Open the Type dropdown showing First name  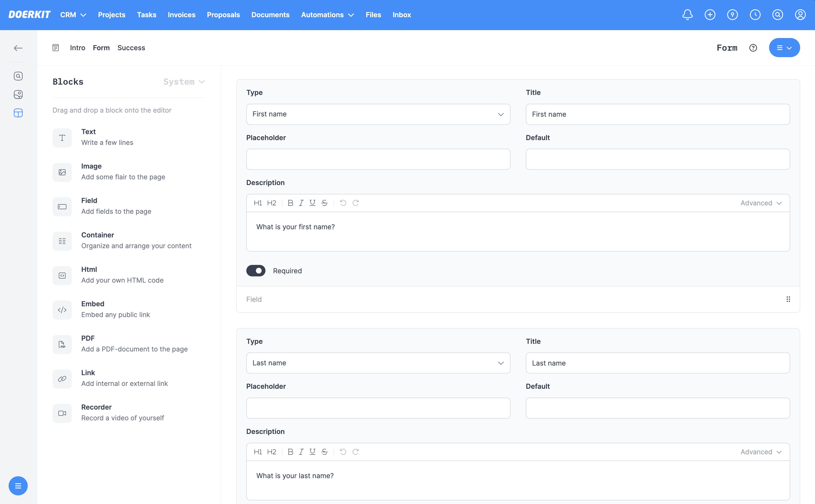click(x=378, y=114)
